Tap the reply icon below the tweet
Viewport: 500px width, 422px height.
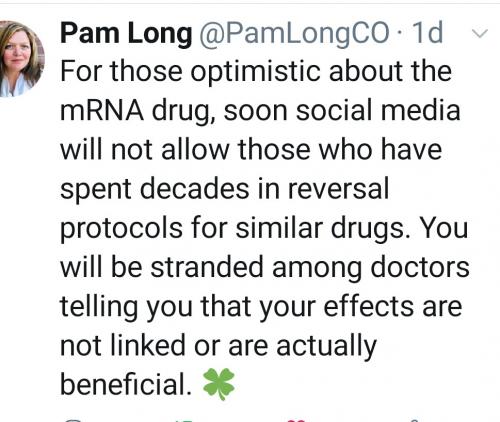click(72, 421)
